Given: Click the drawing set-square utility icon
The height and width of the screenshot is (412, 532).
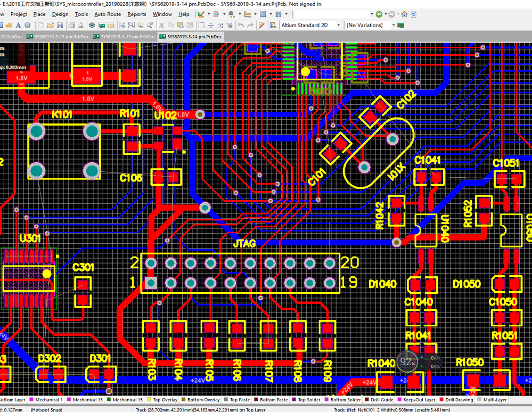Looking at the screenshot, I should point(201,14).
